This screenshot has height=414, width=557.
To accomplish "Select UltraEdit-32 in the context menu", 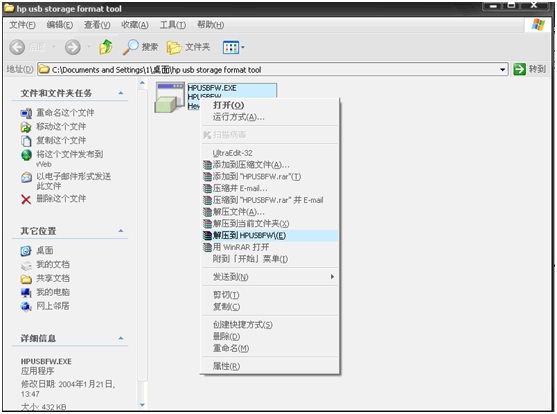I will point(270,153).
